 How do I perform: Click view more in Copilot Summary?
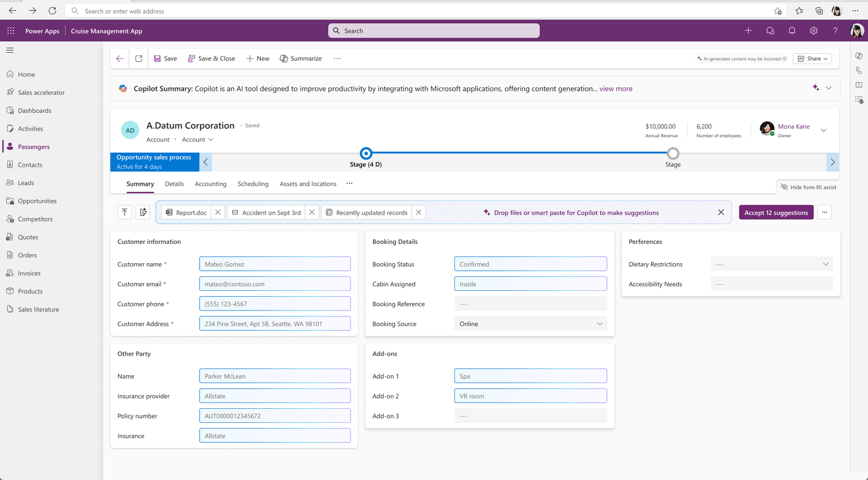click(616, 88)
